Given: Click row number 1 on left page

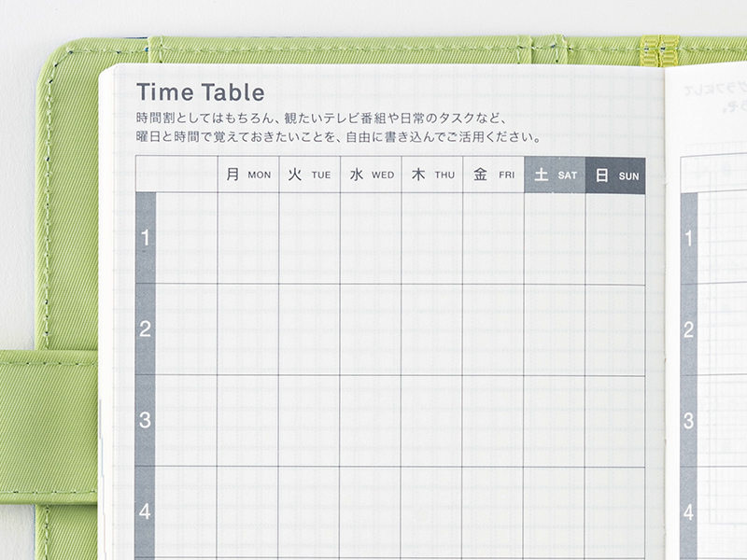Looking at the screenshot, I should (145, 238).
